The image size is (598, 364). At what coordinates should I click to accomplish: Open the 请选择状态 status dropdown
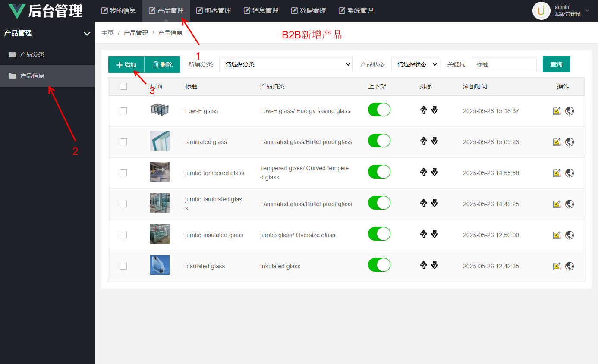[x=415, y=64]
